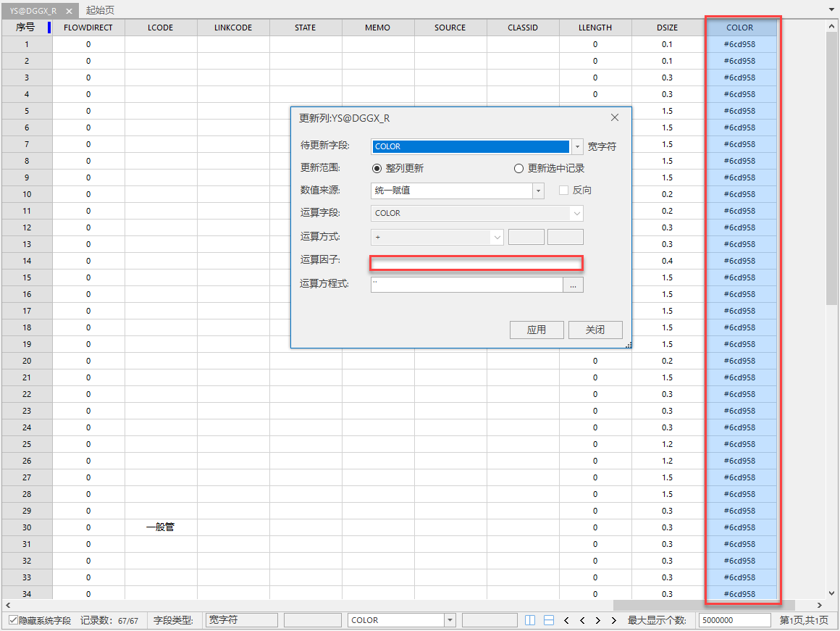Click the table's scroll-up arrow
This screenshot has width=840, height=631.
[x=832, y=27]
